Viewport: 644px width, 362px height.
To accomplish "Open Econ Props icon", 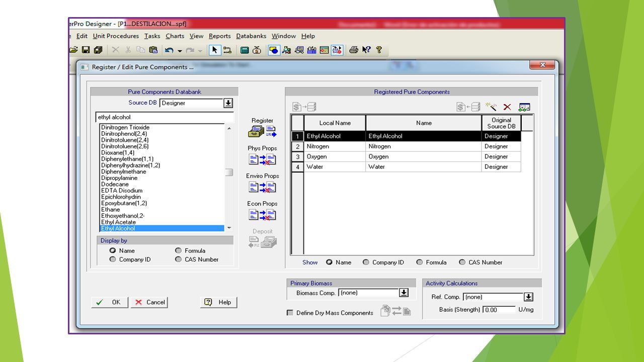I will [x=262, y=215].
